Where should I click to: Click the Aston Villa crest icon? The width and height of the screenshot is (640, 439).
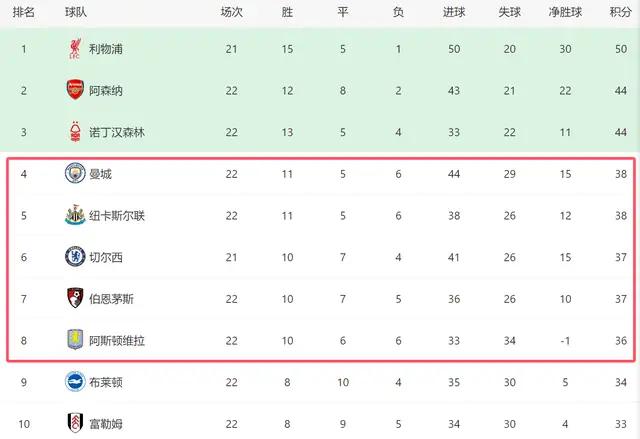click(x=75, y=340)
